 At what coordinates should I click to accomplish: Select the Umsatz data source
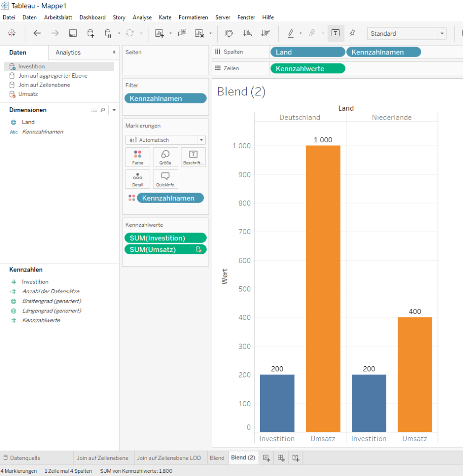tap(28, 94)
